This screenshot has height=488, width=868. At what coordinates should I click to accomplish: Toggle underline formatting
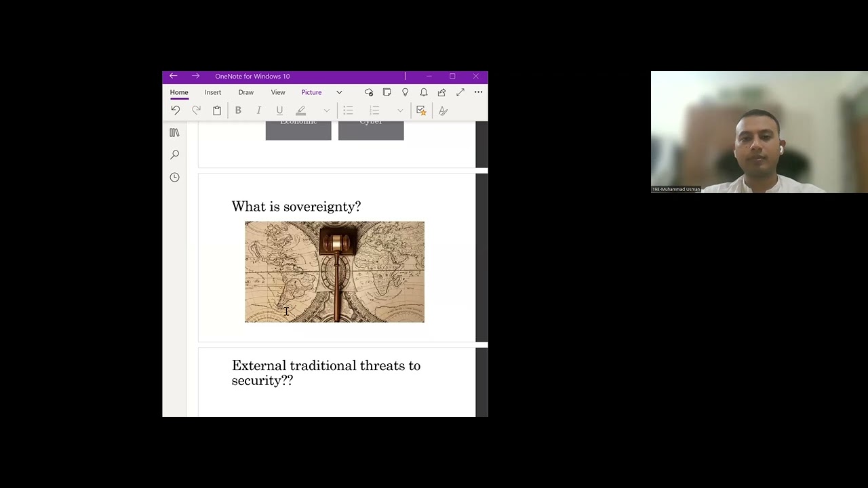(x=279, y=110)
